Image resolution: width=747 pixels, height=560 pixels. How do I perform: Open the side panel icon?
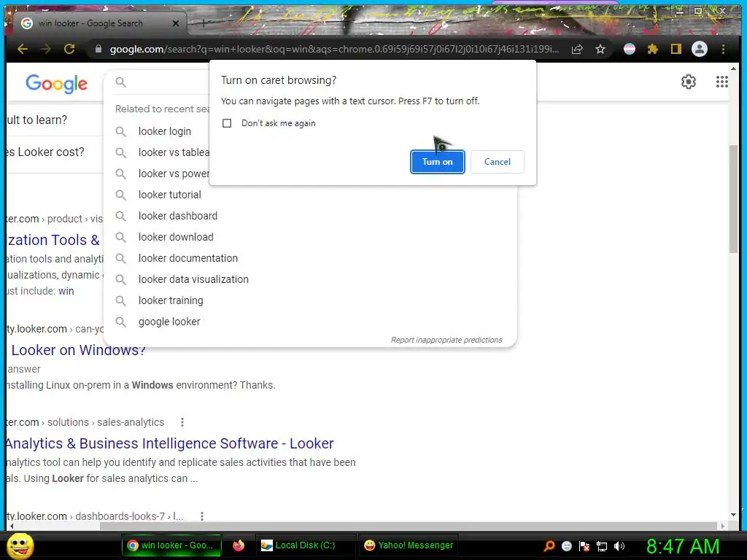click(x=676, y=49)
